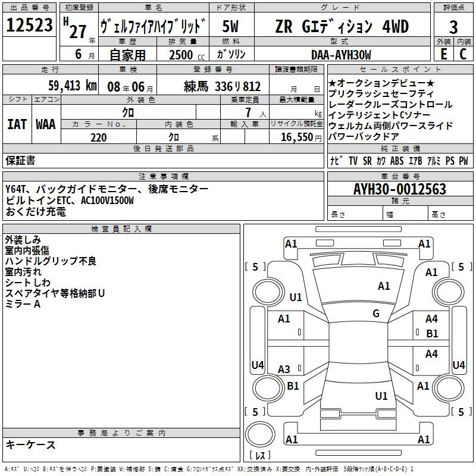
Task: Click the fuel type ガソリン
Action: point(231,54)
